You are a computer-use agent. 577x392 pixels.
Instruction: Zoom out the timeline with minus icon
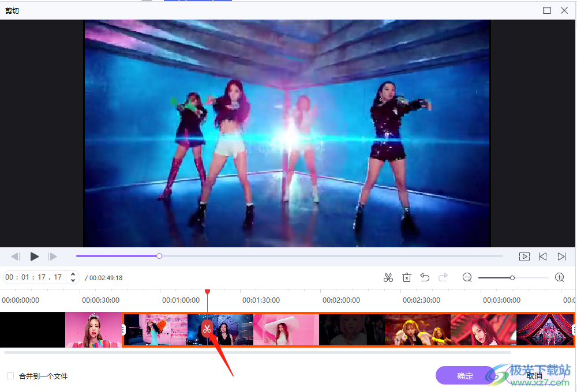467,277
